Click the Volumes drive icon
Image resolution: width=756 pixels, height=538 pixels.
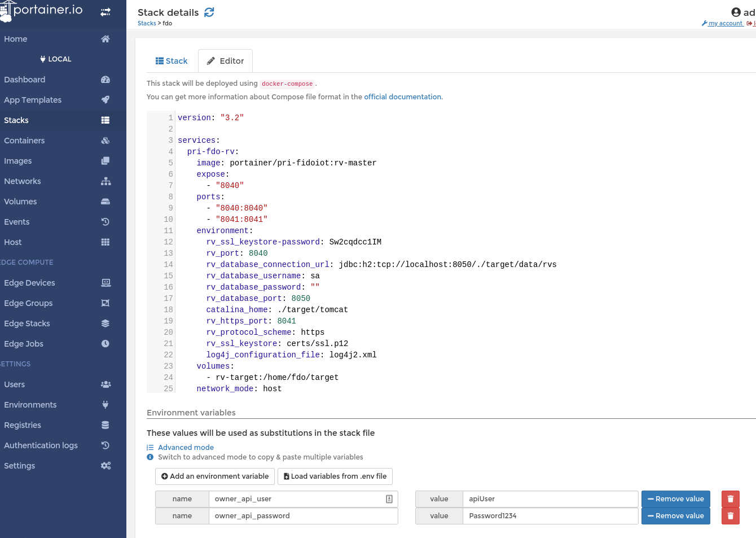coord(106,202)
